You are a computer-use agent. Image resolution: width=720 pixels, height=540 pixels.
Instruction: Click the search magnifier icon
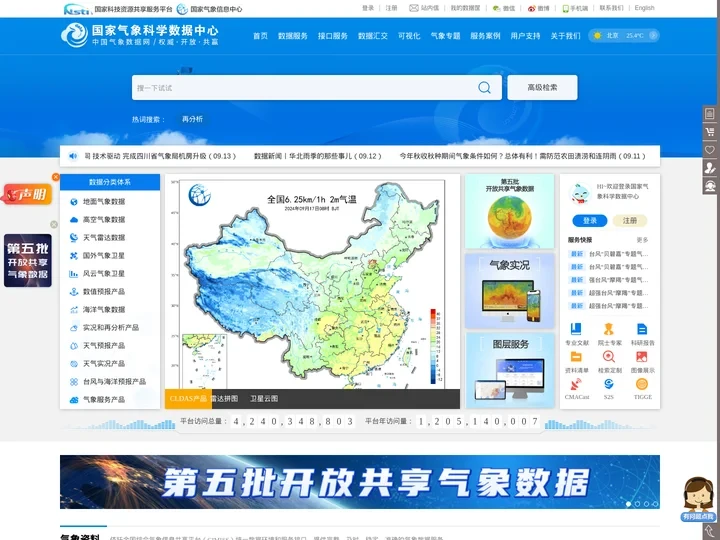point(484,87)
